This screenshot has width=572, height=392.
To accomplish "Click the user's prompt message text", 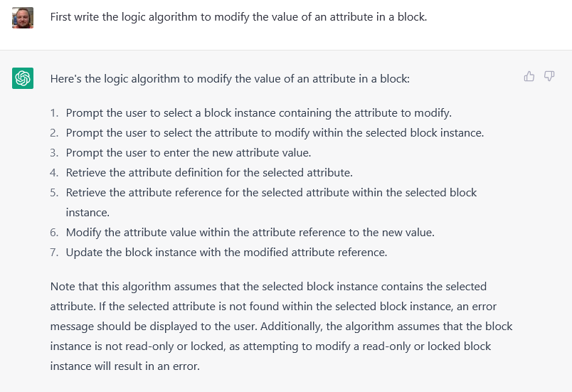I will point(238,17).
